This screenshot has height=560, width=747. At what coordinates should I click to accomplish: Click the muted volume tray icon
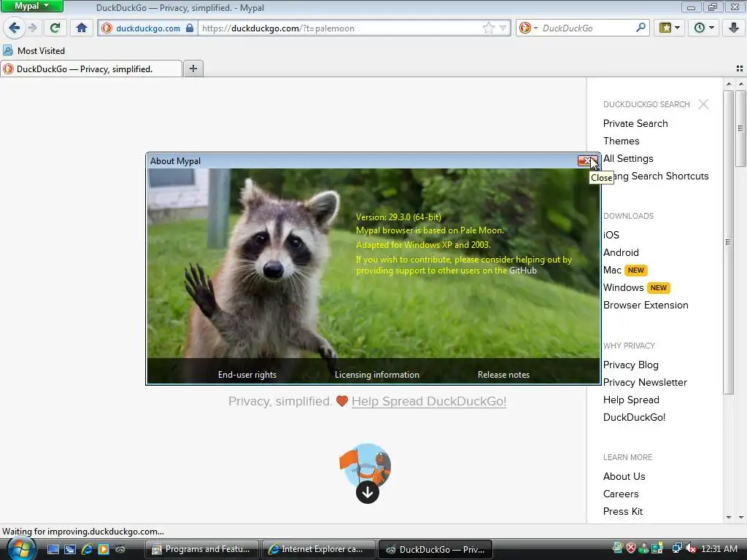[x=691, y=548]
